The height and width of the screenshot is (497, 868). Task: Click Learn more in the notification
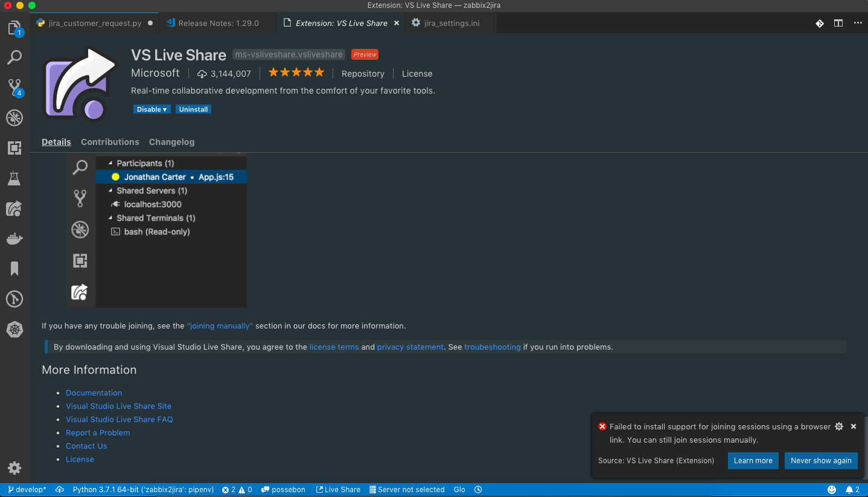tap(753, 460)
